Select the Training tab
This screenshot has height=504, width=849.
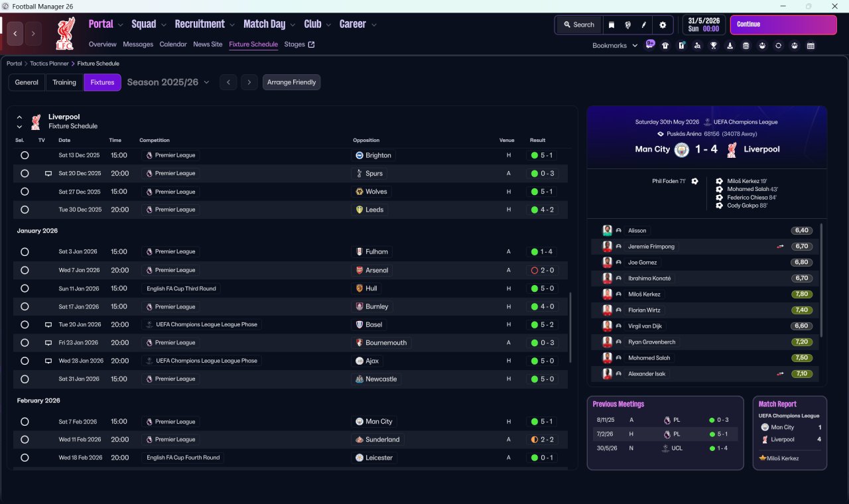pos(64,82)
